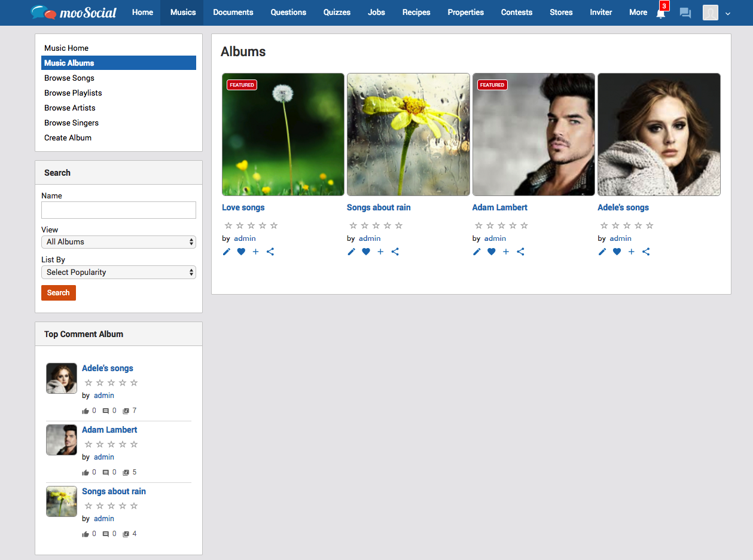Screen dimensions: 753x560
Task: Click comment icon under Adam Lambert sidebar entry
Action: pyautogui.click(x=106, y=473)
